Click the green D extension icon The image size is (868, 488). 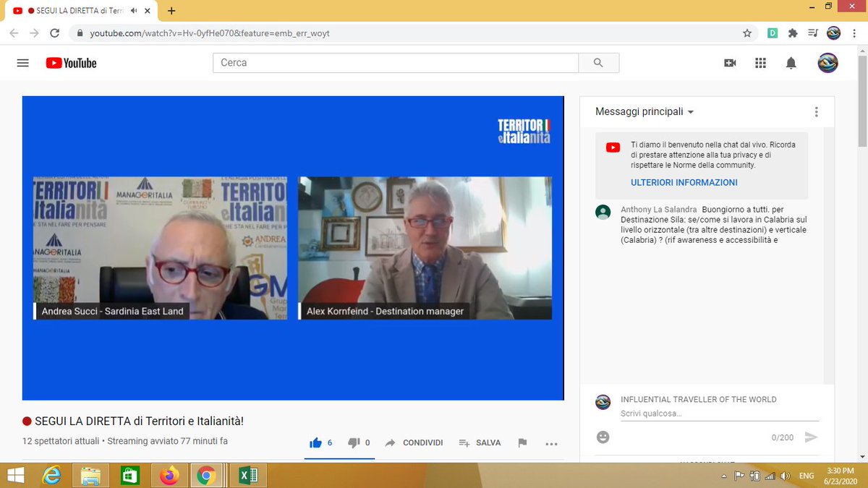point(773,33)
